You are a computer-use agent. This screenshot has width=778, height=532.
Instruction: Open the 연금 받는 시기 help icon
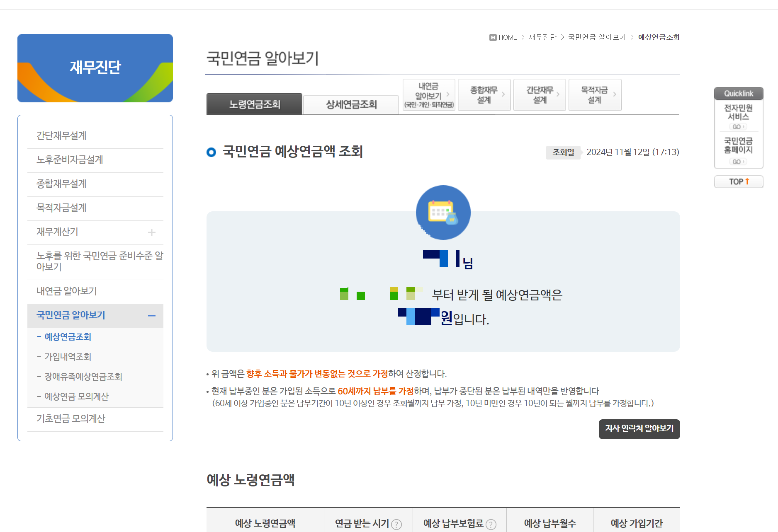(396, 524)
